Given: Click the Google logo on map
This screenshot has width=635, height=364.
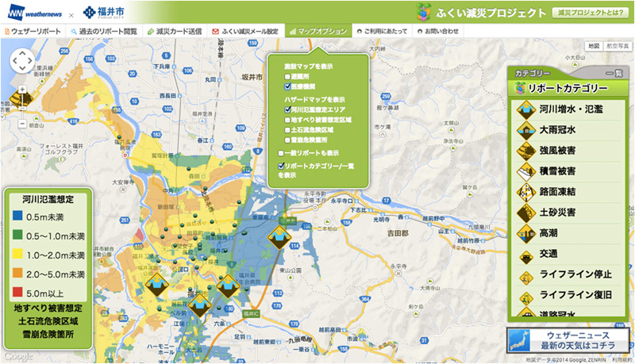Looking at the screenshot, I should (x=17, y=356).
